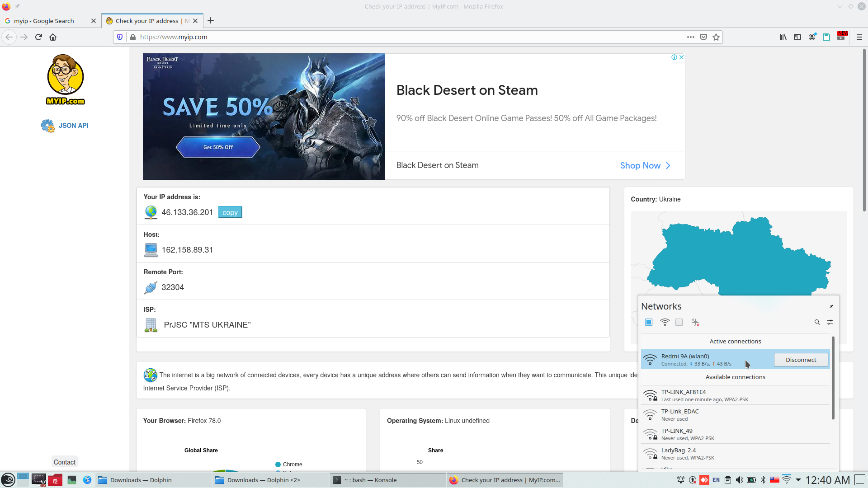Toggle the Wi-Fi enable checkbox

pyautogui.click(x=649, y=322)
